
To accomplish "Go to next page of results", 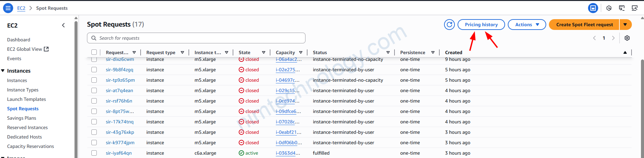I will pyautogui.click(x=613, y=38).
